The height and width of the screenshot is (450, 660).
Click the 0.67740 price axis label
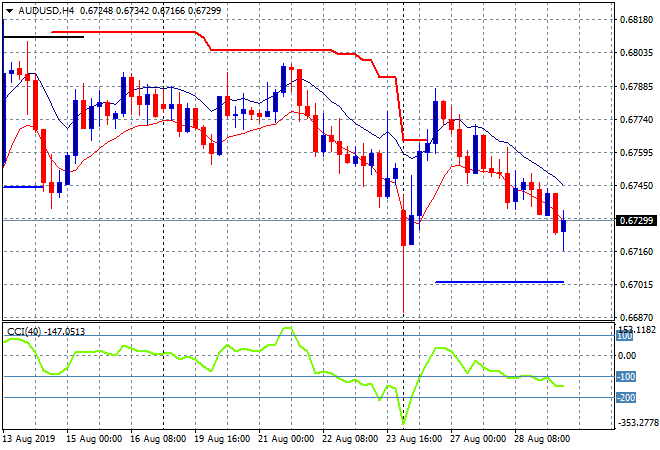[x=636, y=120]
